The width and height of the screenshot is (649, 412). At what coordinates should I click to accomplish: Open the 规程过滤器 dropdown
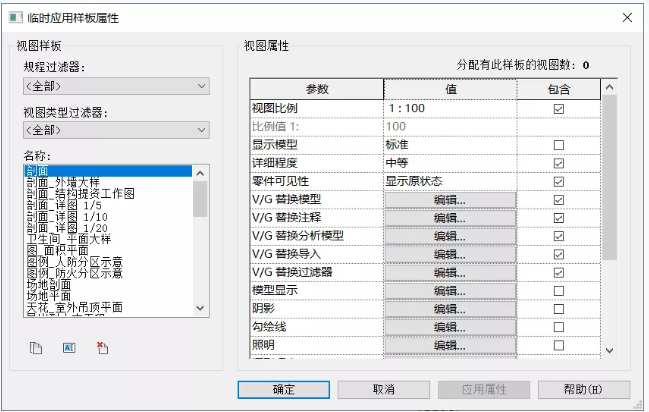[x=115, y=86]
